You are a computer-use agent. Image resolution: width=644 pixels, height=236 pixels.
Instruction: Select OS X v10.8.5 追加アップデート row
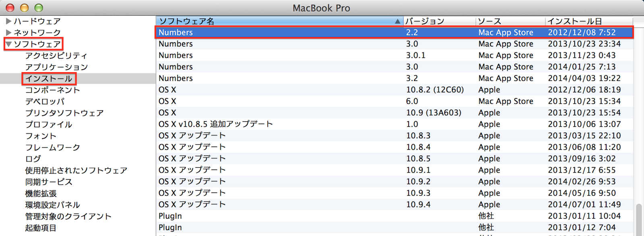click(x=394, y=124)
